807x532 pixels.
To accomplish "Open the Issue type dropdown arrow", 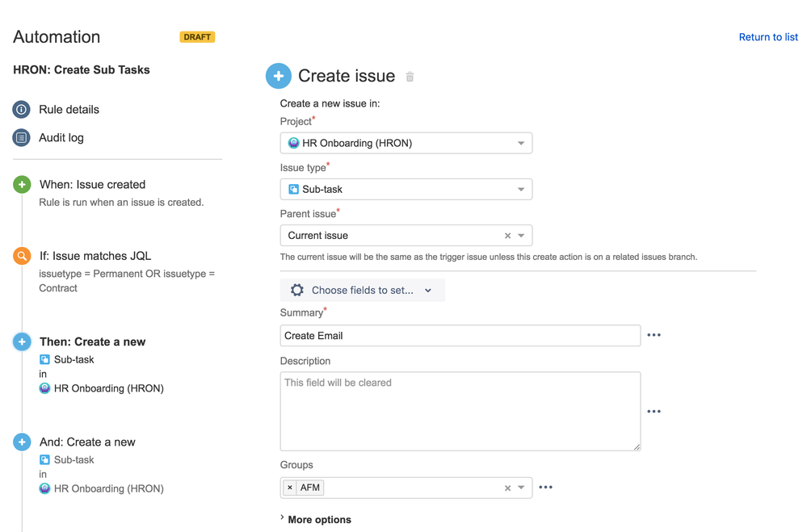I will coord(521,190).
